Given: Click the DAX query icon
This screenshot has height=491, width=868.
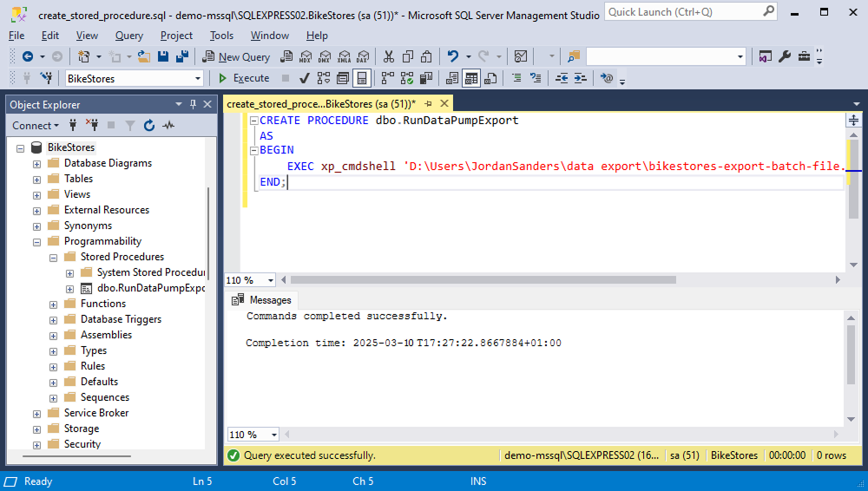Looking at the screenshot, I should click(363, 56).
